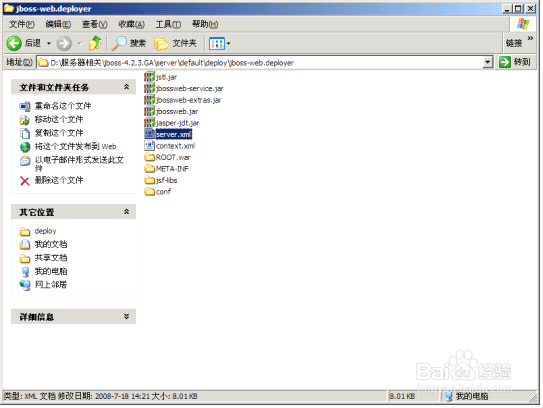Select the jbossweb-service.jar file icon
This screenshot has width=543, height=408.
pyautogui.click(x=150, y=88)
